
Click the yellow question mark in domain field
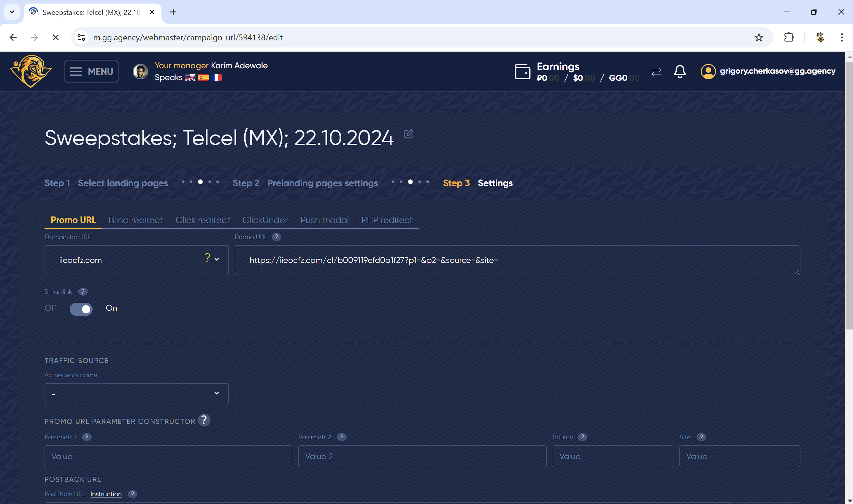click(207, 258)
